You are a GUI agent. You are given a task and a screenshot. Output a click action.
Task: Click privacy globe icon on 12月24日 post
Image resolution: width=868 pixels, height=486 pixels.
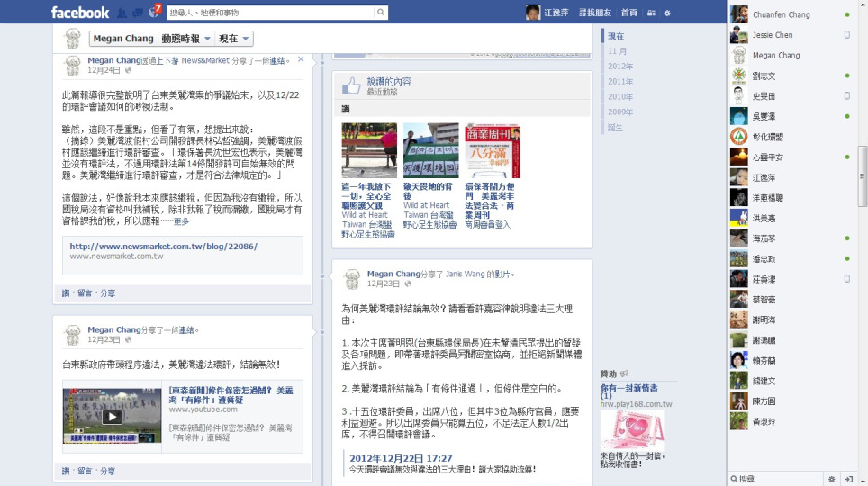pos(129,70)
